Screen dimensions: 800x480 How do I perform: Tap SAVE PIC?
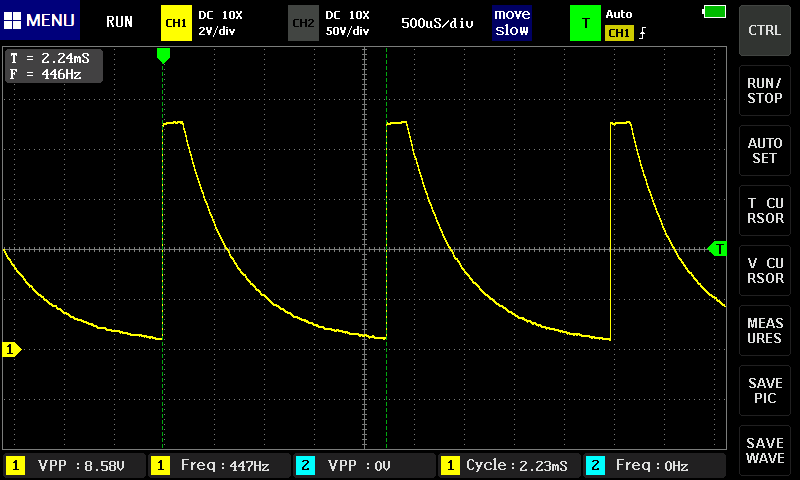point(764,391)
